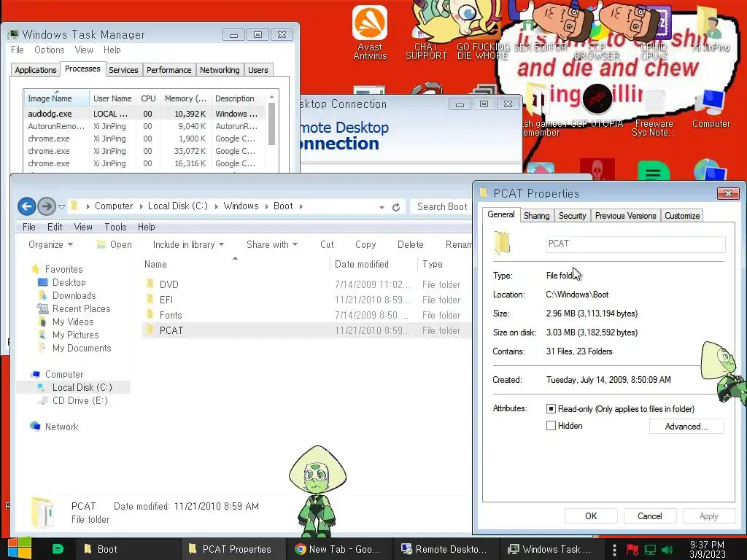Viewport: 747px width, 560px height.
Task: Refresh the Boot folder view
Action: coord(396,207)
